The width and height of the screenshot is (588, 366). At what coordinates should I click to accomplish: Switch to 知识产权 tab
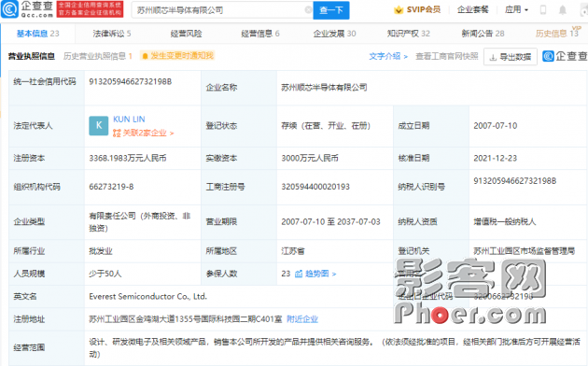coord(409,34)
